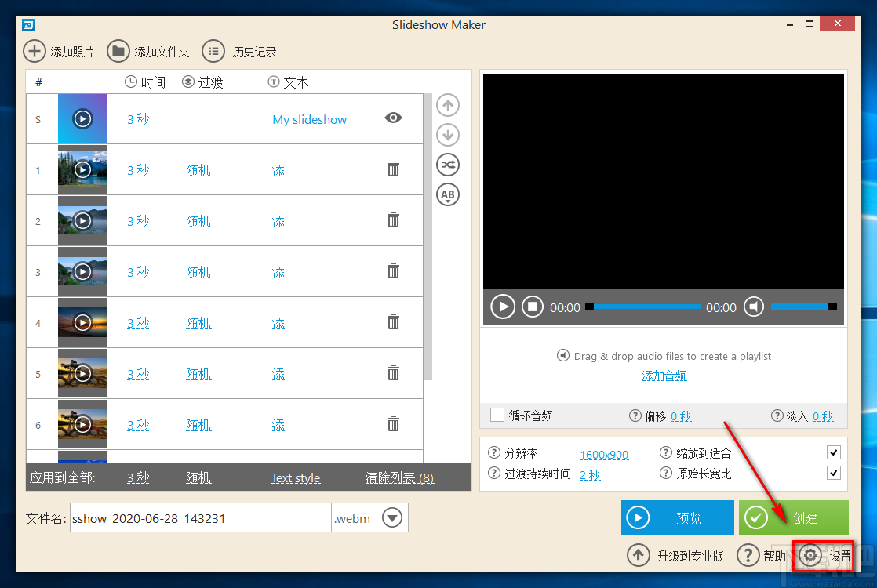Add text to slide 6
This screenshot has width=877, height=588.
(278, 425)
